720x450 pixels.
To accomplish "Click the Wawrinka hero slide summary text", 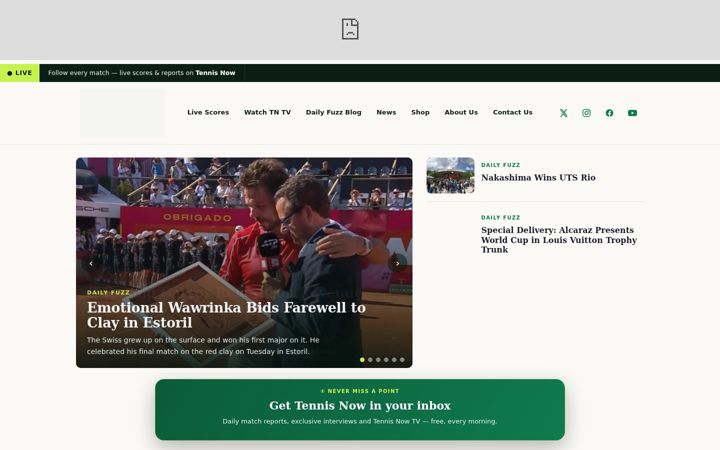I will click(203, 346).
